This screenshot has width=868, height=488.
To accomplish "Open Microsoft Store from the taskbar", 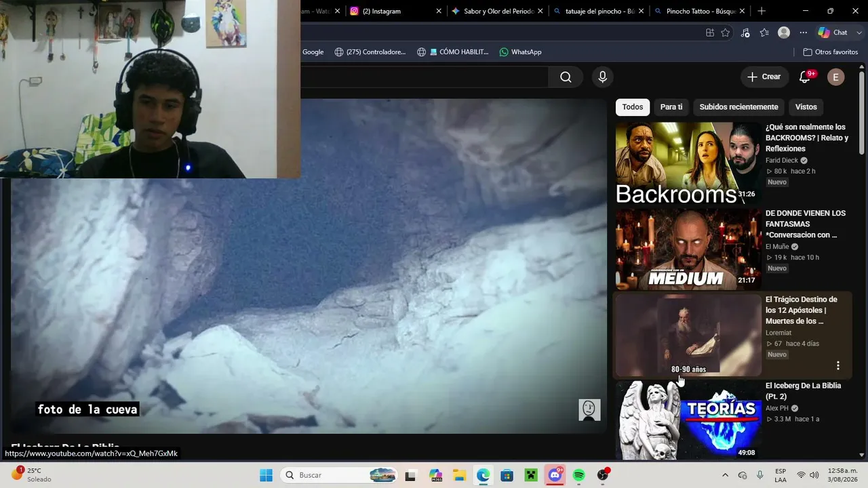I will (507, 476).
